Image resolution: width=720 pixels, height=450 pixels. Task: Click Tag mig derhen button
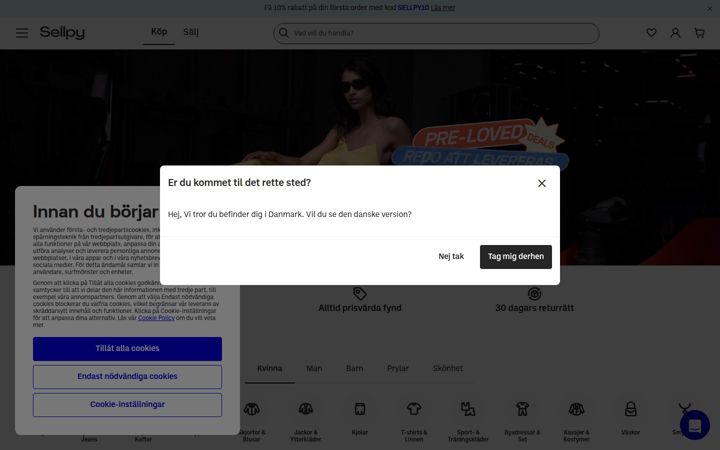(x=516, y=257)
